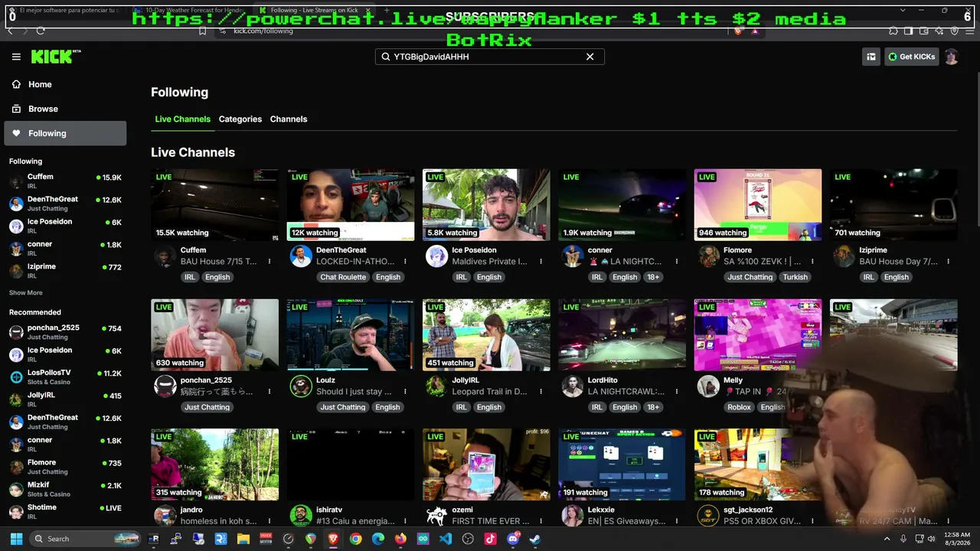The image size is (980, 551).
Task: Switch to the Live Channels tab
Action: [182, 119]
